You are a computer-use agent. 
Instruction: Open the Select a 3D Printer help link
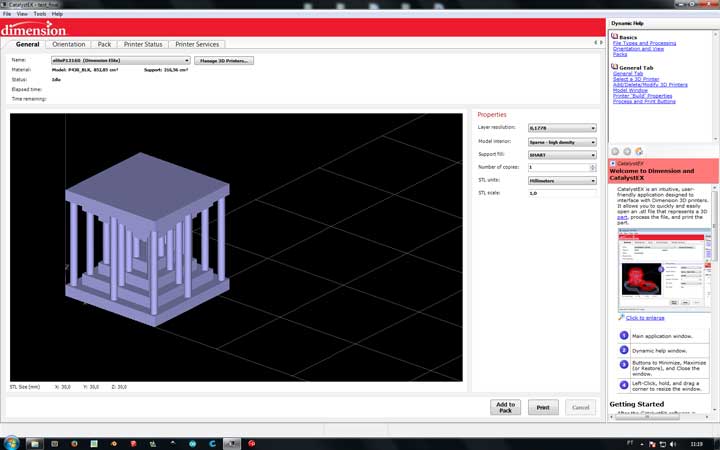(x=636, y=79)
